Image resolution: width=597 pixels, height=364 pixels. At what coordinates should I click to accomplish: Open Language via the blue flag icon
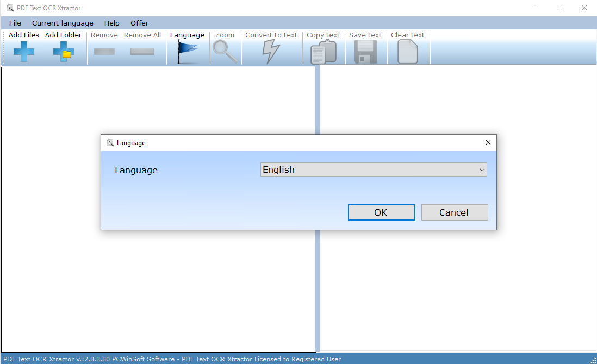[x=188, y=52]
